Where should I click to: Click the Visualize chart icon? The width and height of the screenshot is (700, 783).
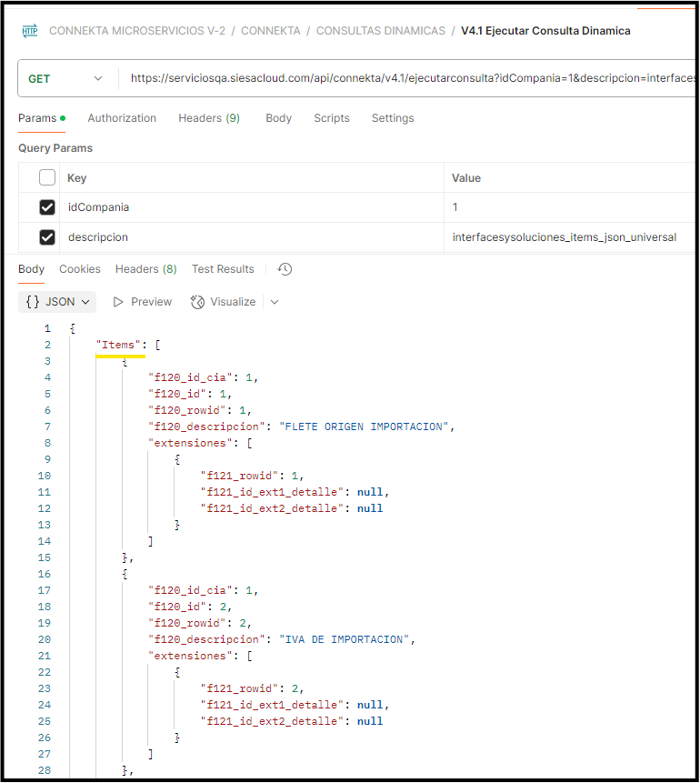[x=197, y=302]
